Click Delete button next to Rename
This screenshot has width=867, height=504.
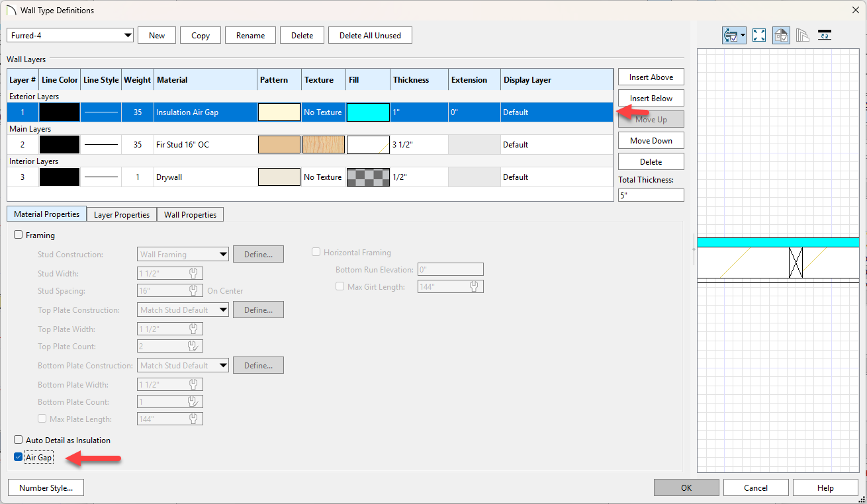pyautogui.click(x=302, y=35)
